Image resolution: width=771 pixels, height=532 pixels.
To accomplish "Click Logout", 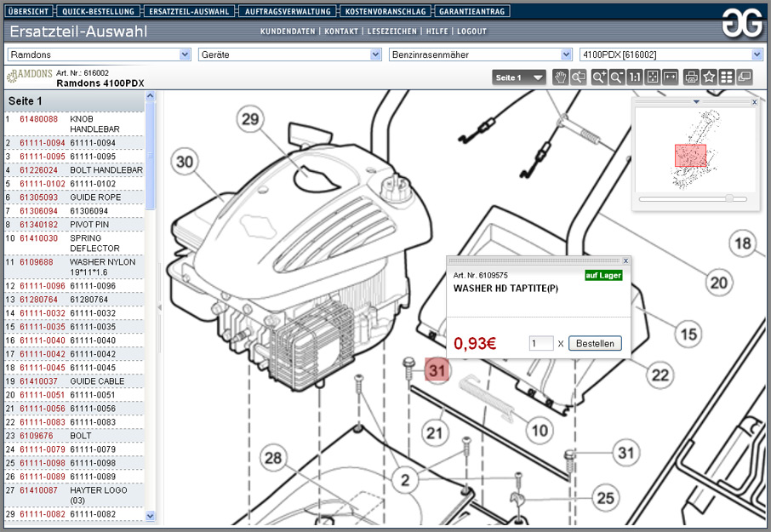I will pyautogui.click(x=471, y=31).
